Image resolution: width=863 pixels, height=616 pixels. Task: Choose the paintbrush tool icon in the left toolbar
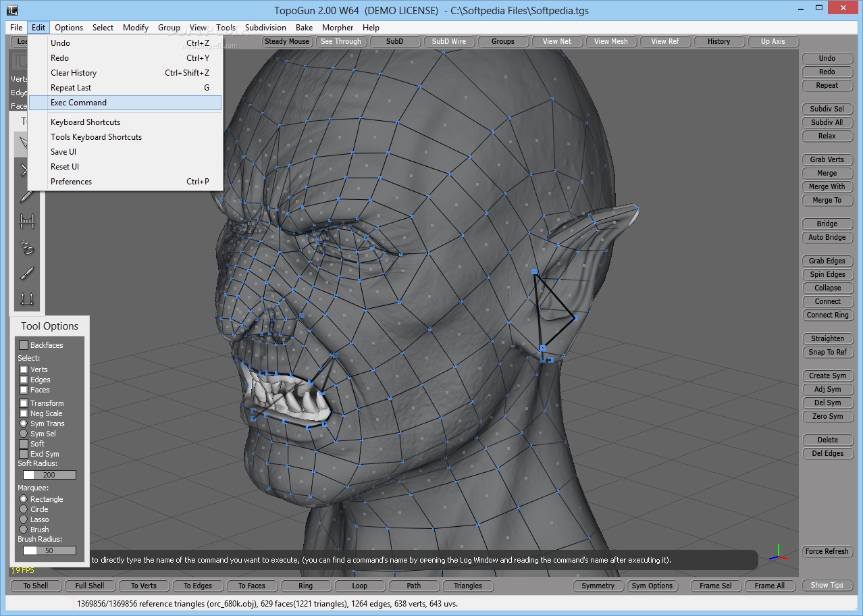pos(27,273)
